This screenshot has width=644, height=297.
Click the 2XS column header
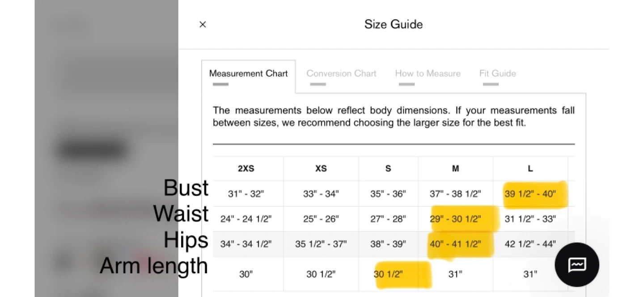pyautogui.click(x=246, y=169)
